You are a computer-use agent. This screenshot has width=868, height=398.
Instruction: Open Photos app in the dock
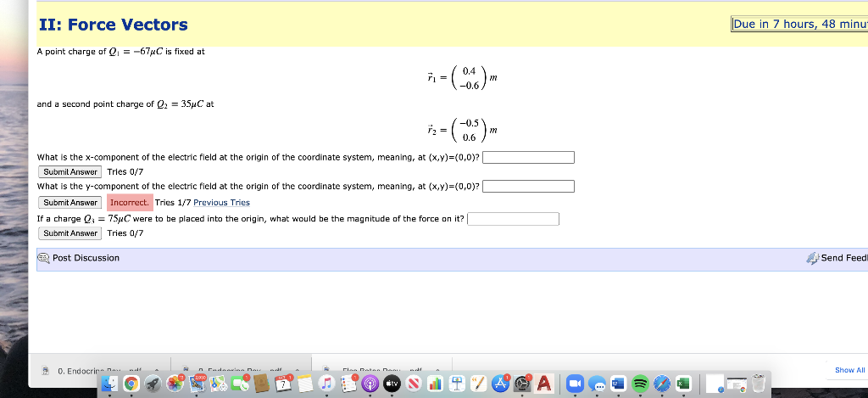click(175, 384)
